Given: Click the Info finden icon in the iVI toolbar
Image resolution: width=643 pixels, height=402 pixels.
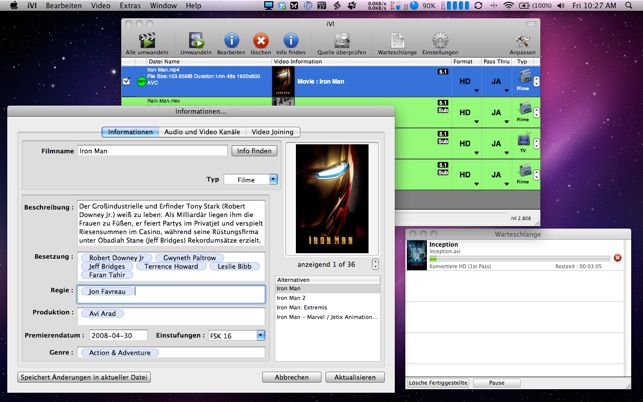Looking at the screenshot, I should coord(291,41).
